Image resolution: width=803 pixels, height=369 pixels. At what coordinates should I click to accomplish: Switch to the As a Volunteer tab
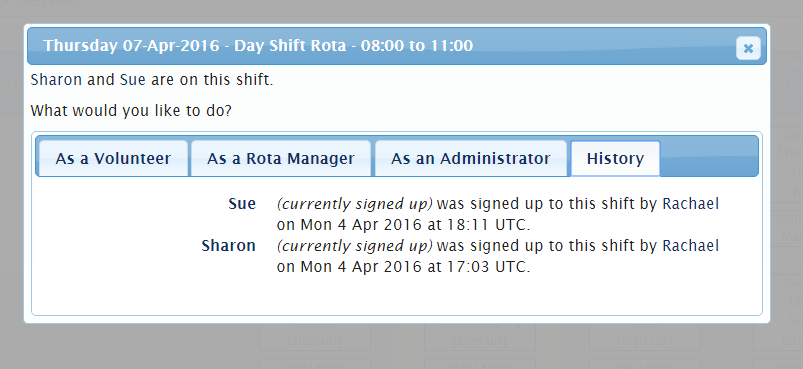pos(113,159)
